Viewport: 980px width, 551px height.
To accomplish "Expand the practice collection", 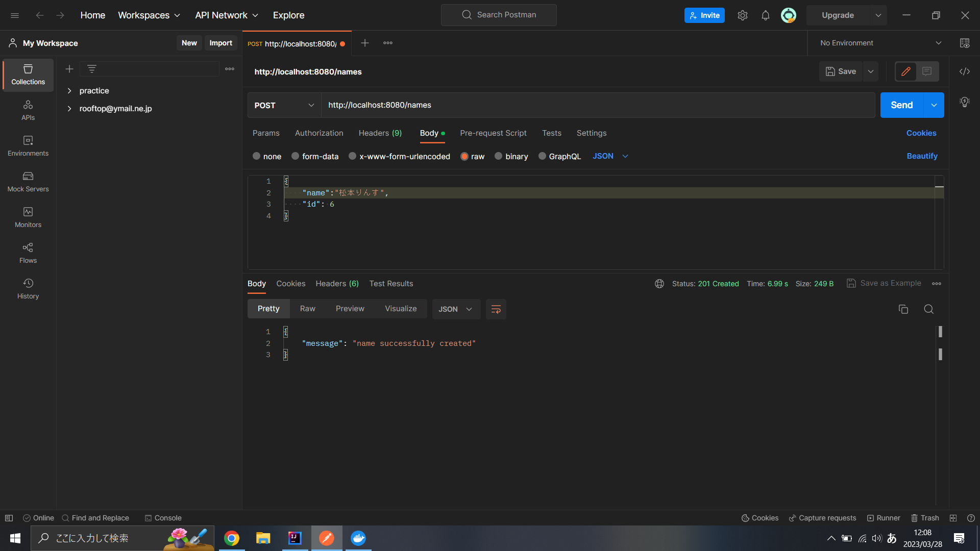I will coord(69,91).
